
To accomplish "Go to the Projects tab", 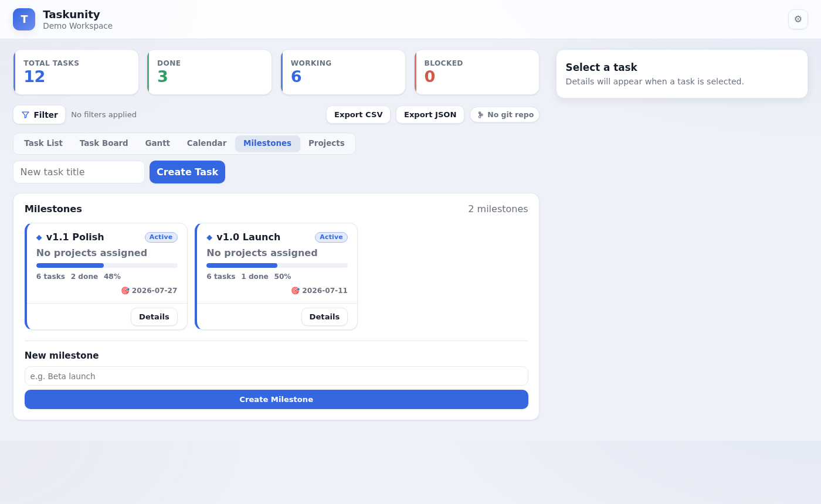I will point(327,143).
